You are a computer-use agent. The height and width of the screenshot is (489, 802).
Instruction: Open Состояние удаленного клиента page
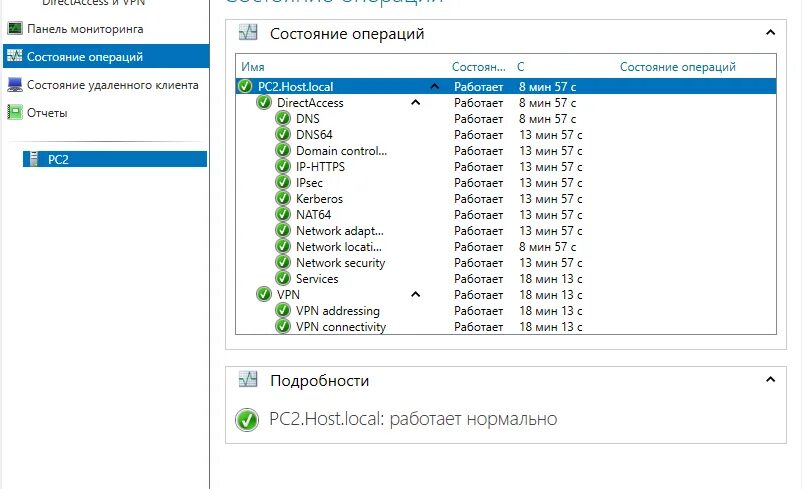(x=113, y=85)
